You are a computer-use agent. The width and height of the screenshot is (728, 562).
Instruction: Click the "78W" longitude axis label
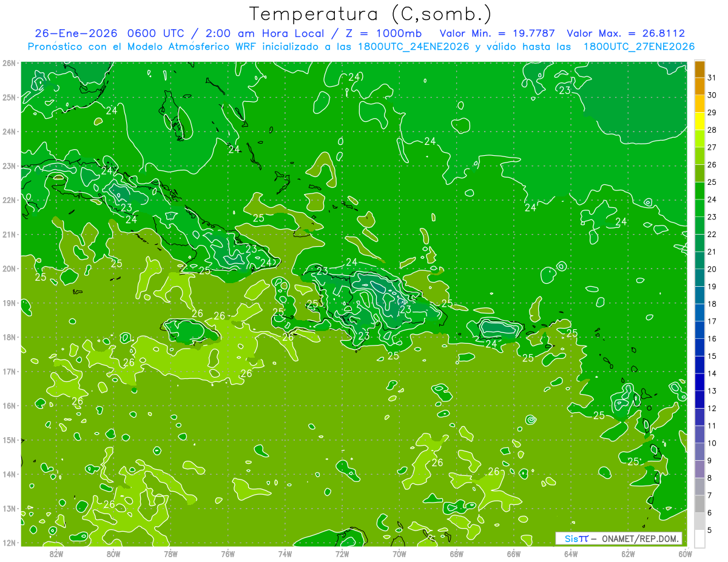pyautogui.click(x=170, y=553)
